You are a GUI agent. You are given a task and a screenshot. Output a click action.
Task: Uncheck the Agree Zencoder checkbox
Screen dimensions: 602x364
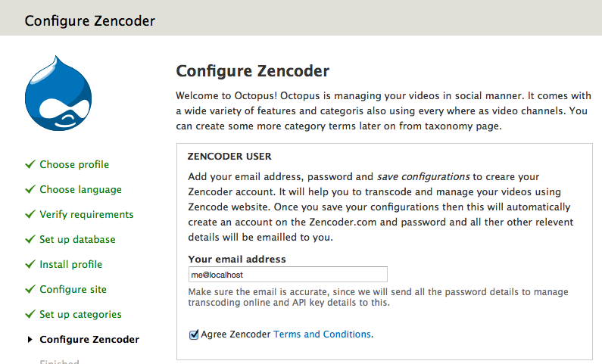[x=194, y=334]
